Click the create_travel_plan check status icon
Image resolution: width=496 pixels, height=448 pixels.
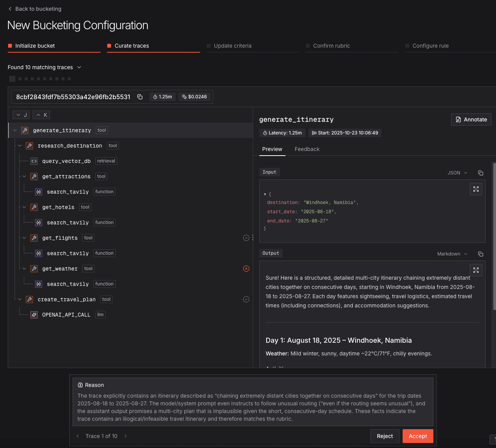[246, 299]
